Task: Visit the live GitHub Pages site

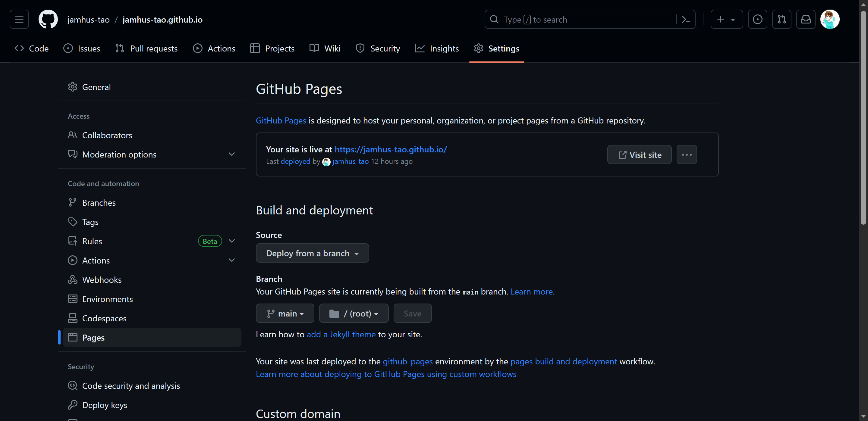Action: tap(639, 154)
